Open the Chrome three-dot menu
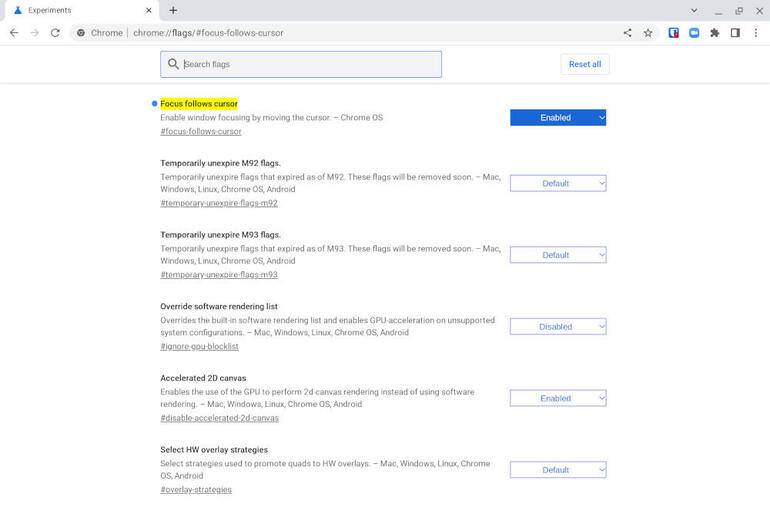Image resolution: width=770 pixels, height=514 pixels. [756, 33]
